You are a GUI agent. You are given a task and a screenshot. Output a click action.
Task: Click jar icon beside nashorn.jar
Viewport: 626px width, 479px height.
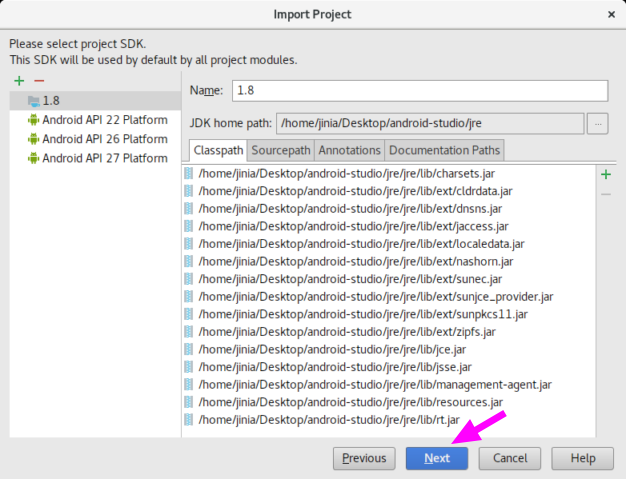click(x=188, y=261)
